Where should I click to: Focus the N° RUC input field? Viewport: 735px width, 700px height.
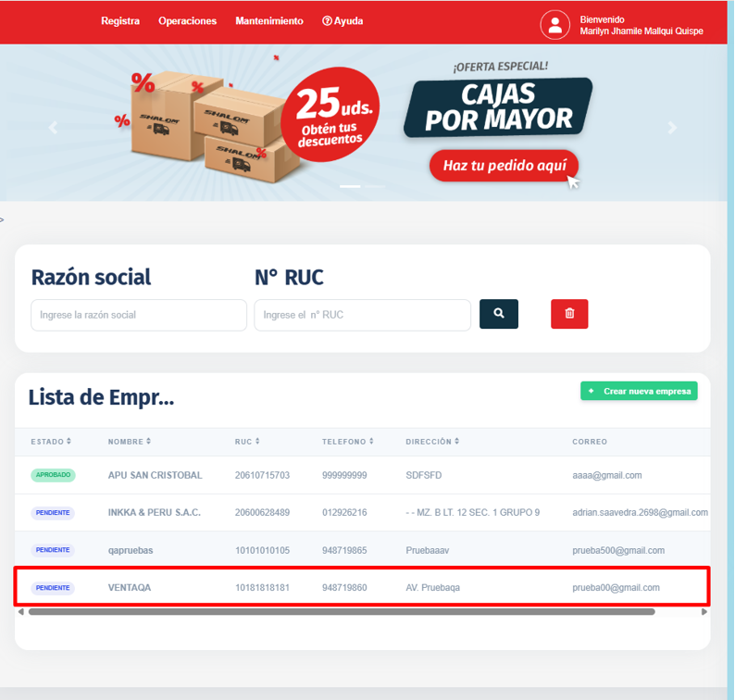click(x=362, y=315)
